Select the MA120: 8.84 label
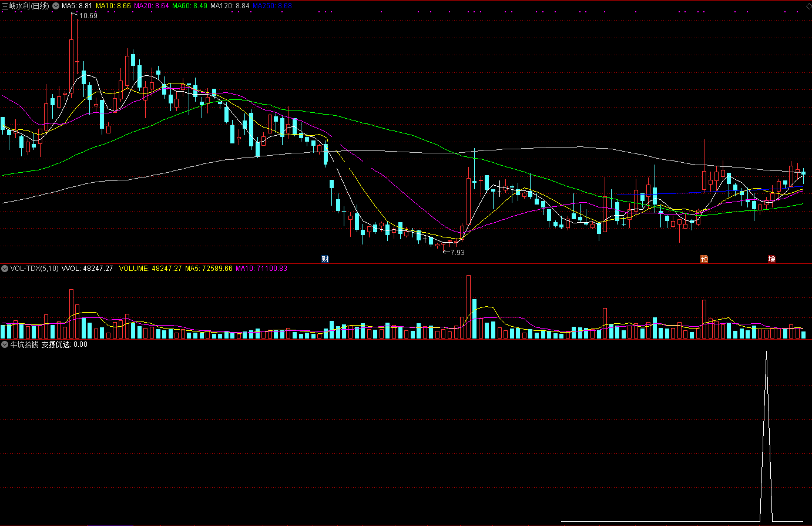This screenshot has width=812, height=526. (230, 5)
